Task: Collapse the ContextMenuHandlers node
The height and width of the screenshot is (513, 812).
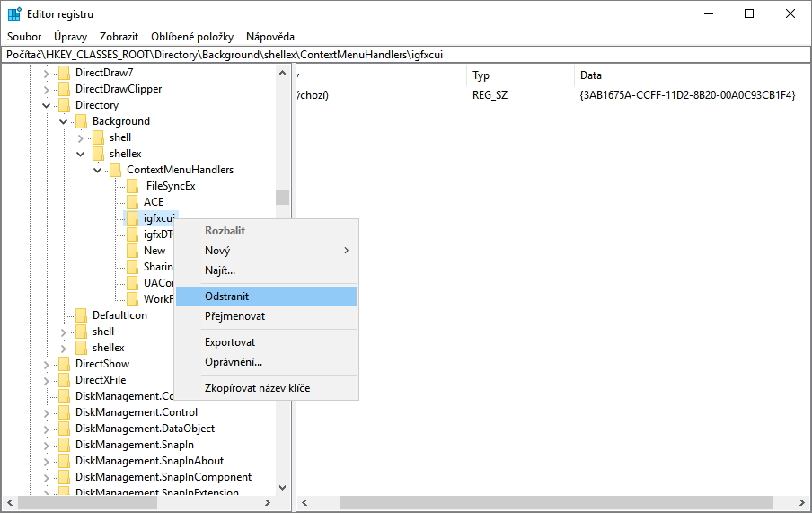Action: [97, 170]
